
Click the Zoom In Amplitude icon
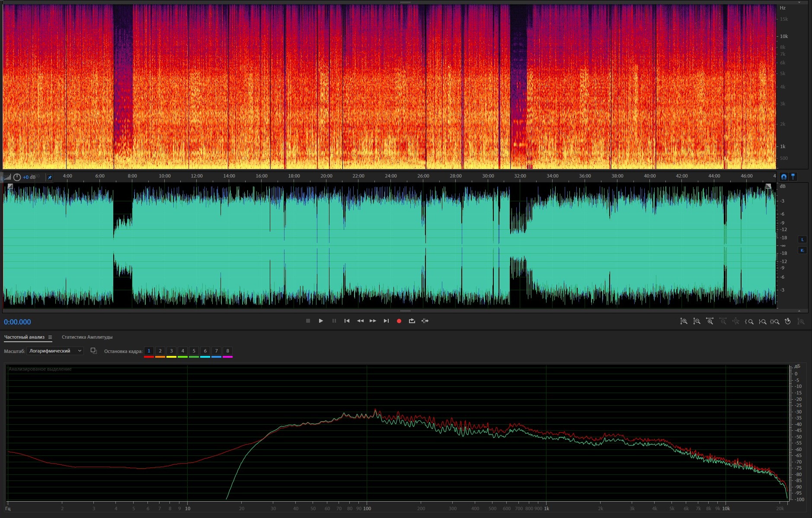pos(684,321)
